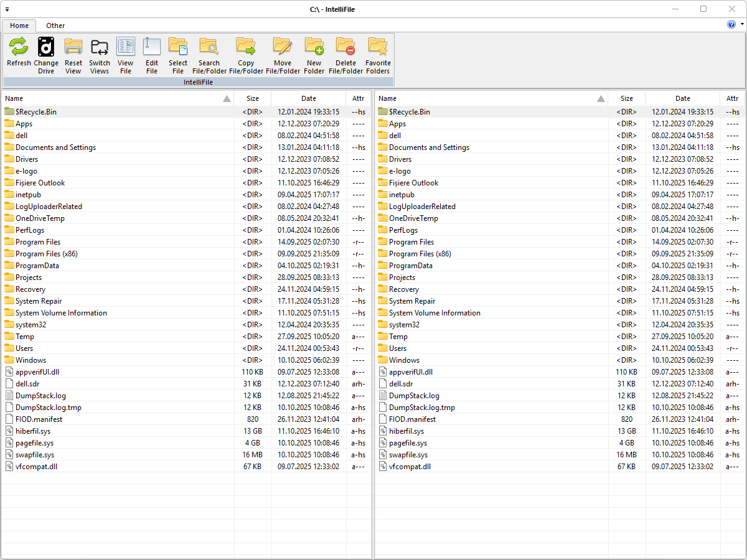Click the Reset View icon
Viewport: 747px width, 560px height.
(73, 48)
